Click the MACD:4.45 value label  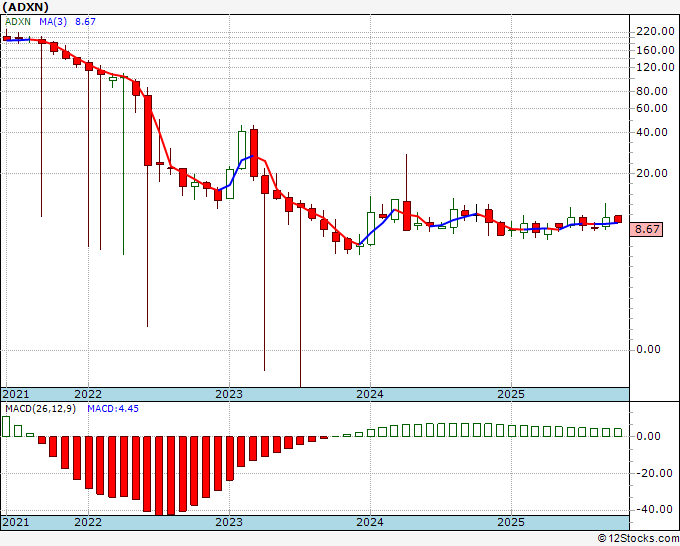point(113,409)
